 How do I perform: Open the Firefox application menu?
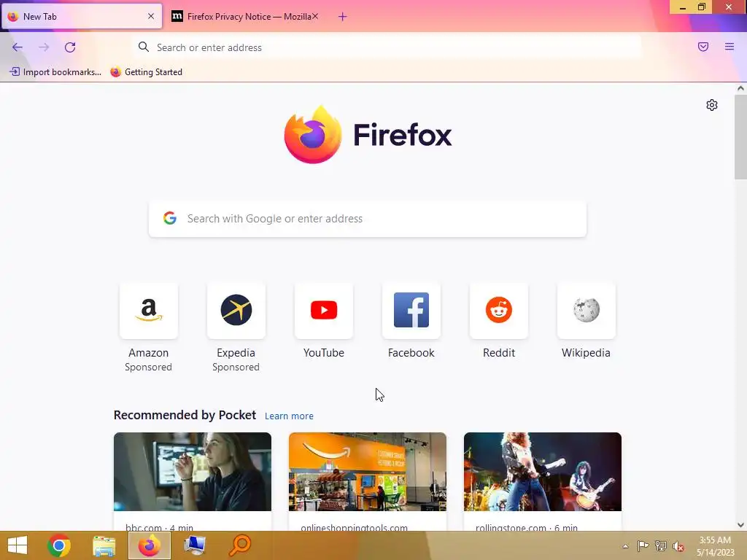pyautogui.click(x=729, y=47)
